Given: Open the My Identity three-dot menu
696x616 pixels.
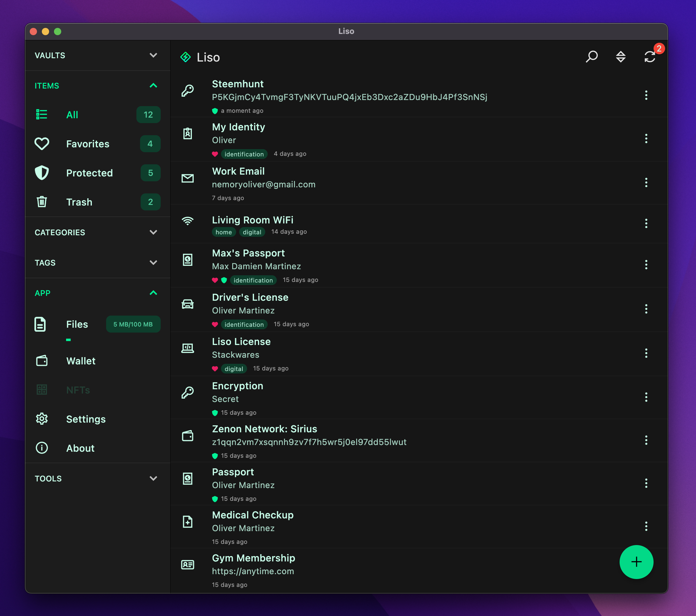Looking at the screenshot, I should pyautogui.click(x=646, y=138).
